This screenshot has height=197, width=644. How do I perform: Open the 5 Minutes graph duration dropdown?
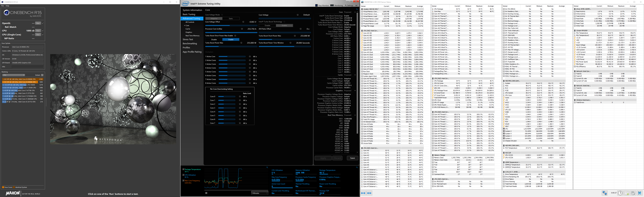pyautogui.click(x=260, y=193)
